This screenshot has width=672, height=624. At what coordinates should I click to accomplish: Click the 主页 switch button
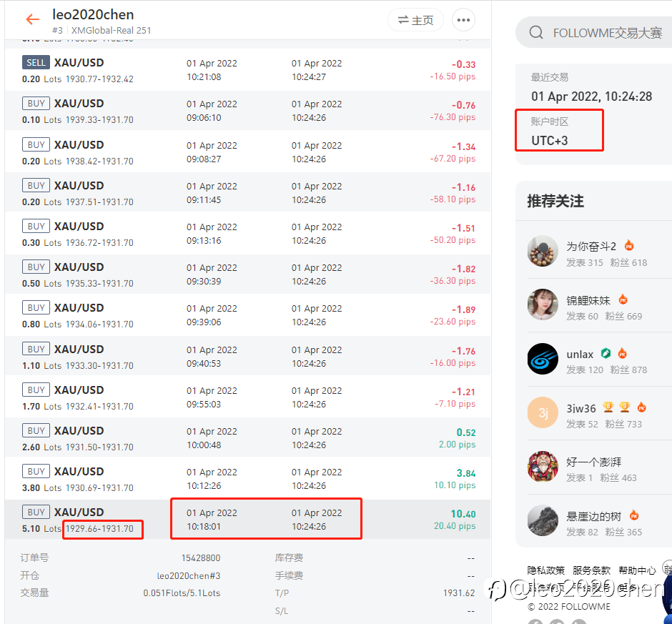pyautogui.click(x=415, y=20)
